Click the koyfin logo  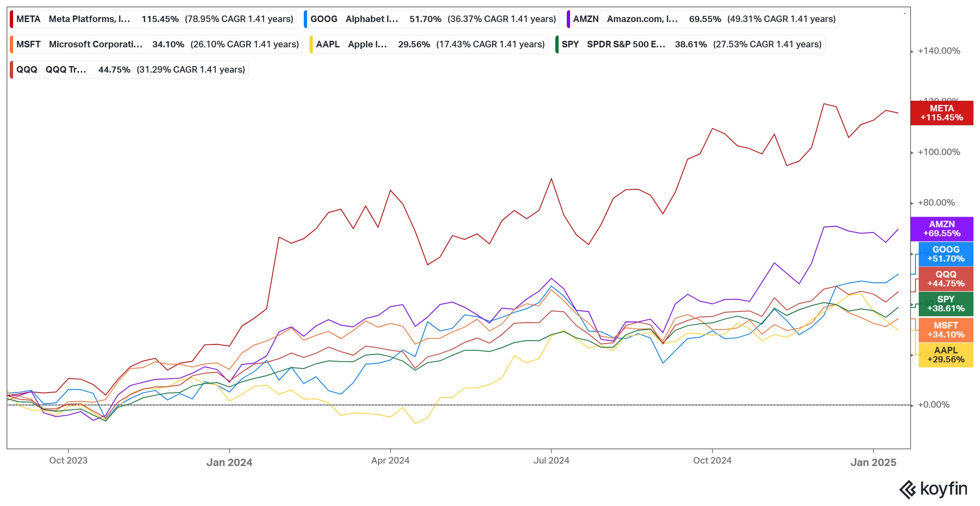(x=933, y=489)
